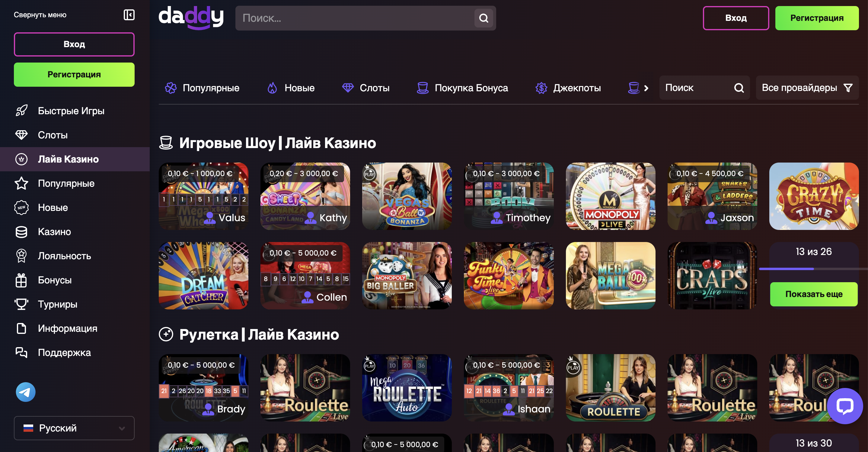The height and width of the screenshot is (452, 868).
Task: Click the chat icon beside Поддержка
Action: [x=21, y=353]
